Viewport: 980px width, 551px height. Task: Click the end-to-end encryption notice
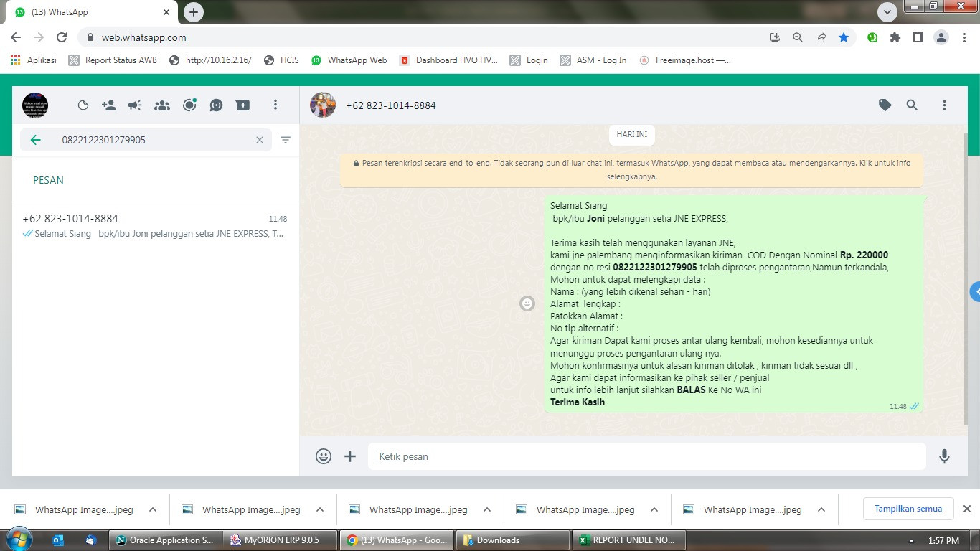[x=632, y=169]
